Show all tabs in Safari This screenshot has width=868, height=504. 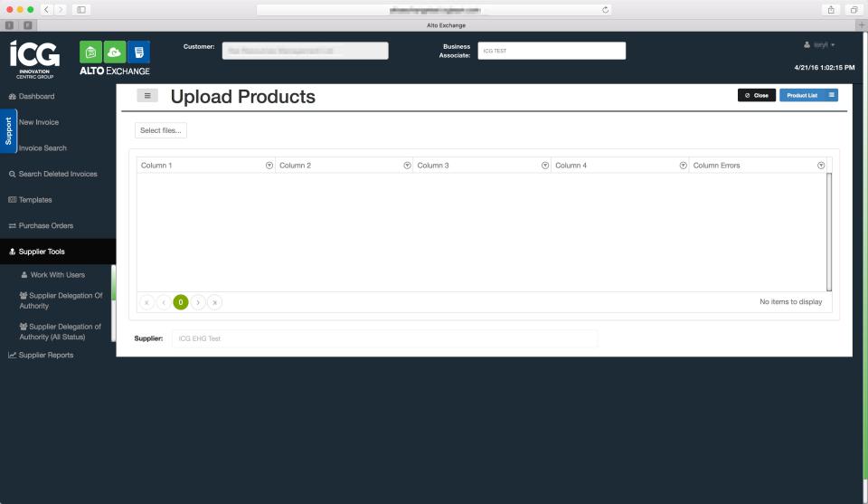pyautogui.click(x=854, y=9)
